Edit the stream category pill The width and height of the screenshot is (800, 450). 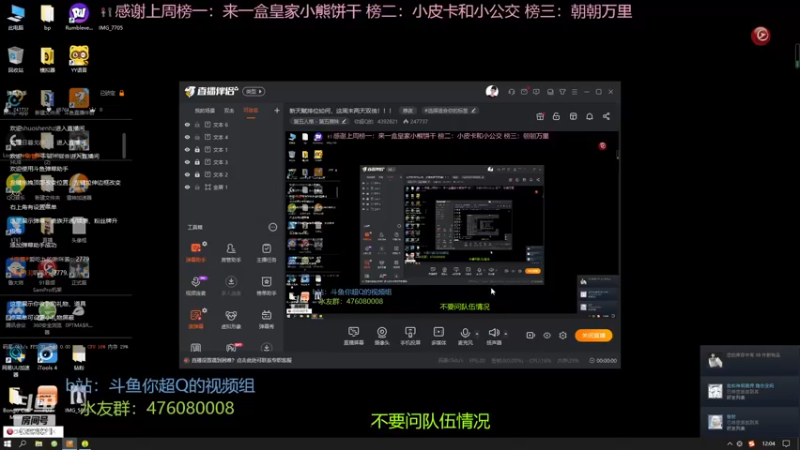(x=319, y=121)
